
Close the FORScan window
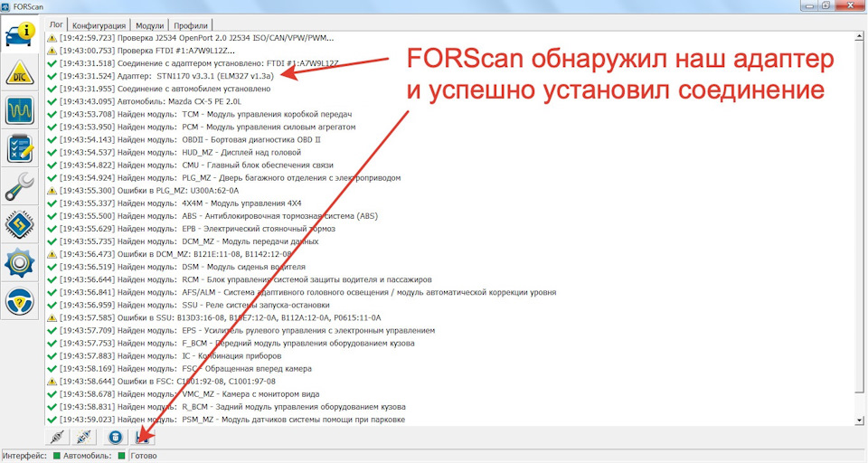pyautogui.click(x=851, y=5)
